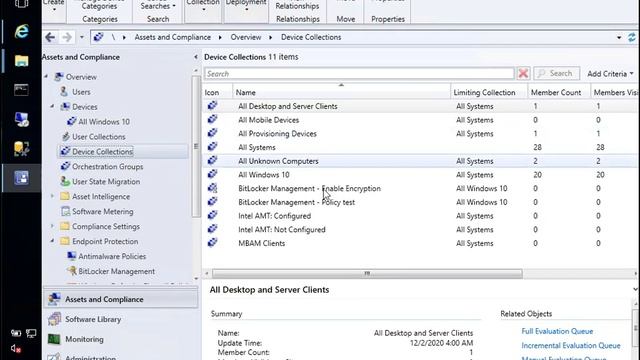Open Internet Explorer from the taskbar
Screen dimensions: 640x360
click(21, 31)
